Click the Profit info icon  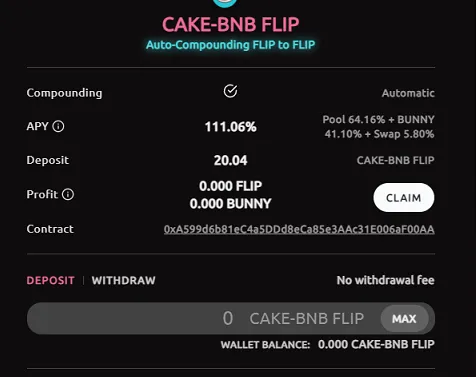pos(68,194)
